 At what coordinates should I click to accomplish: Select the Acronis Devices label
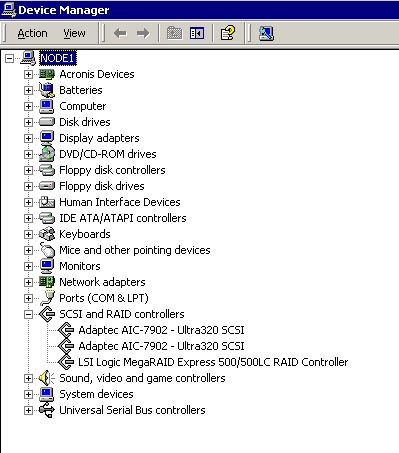click(97, 74)
